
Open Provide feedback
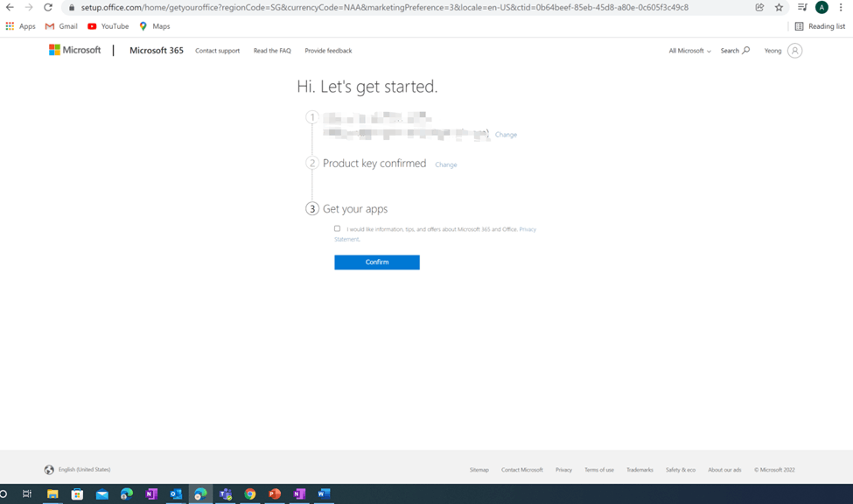coord(328,51)
